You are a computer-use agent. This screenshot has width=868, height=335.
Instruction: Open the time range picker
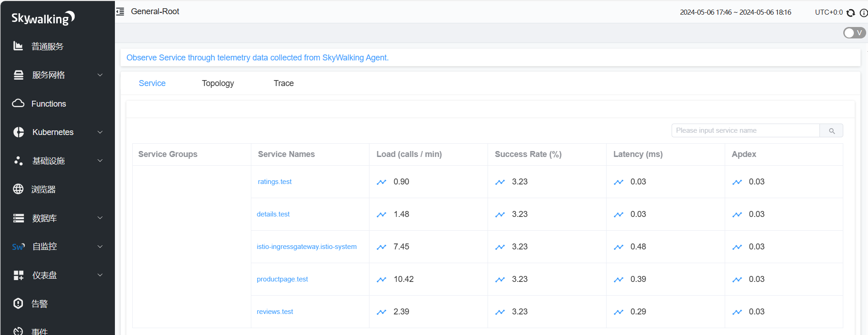[735, 12]
